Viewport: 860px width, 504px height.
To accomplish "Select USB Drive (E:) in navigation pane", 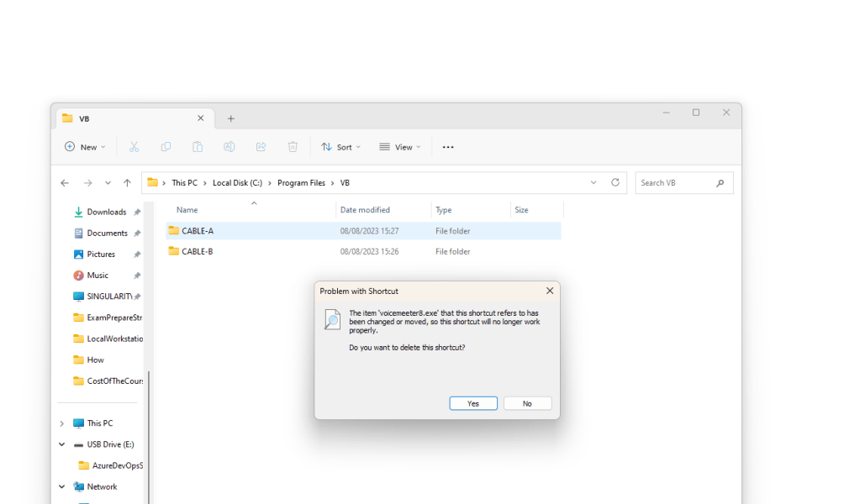I will [110, 444].
